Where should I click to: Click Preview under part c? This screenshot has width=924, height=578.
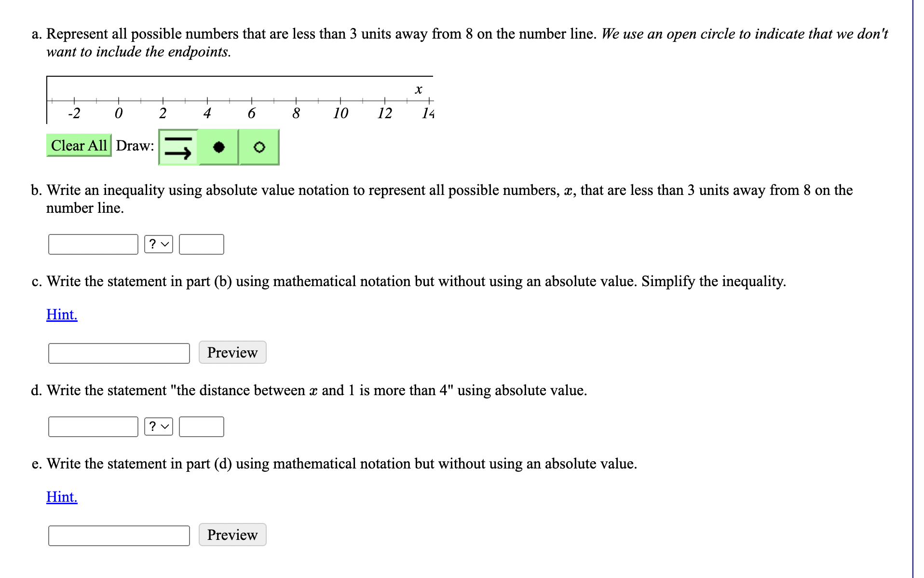232,352
